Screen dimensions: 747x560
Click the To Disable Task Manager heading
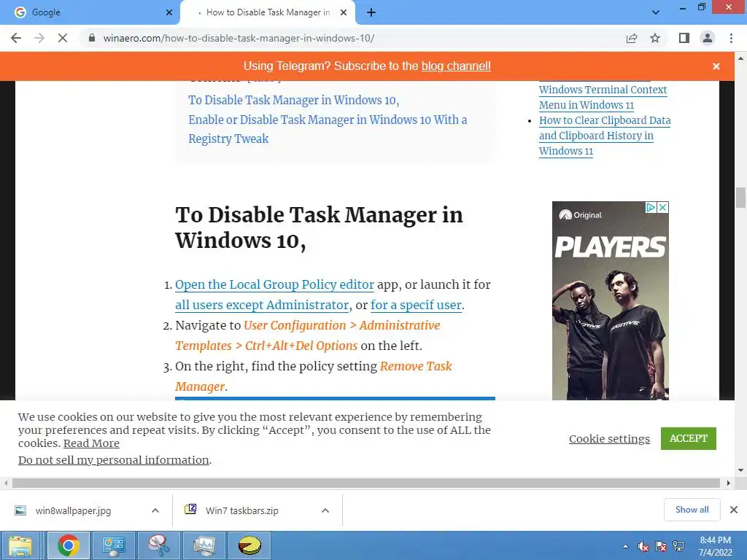point(320,227)
